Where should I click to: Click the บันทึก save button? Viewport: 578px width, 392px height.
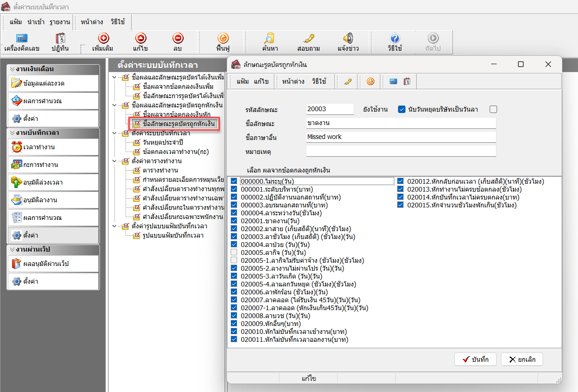pyautogui.click(x=475, y=359)
